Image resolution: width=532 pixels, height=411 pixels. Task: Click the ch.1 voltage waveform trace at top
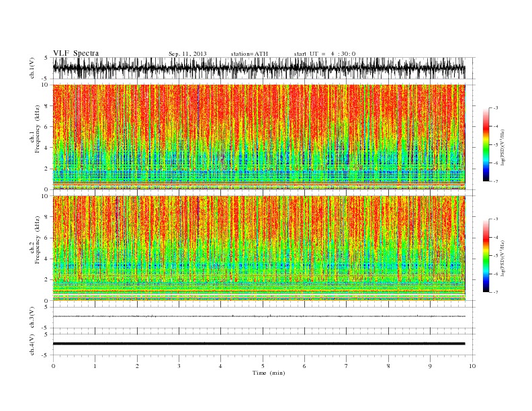(259, 68)
